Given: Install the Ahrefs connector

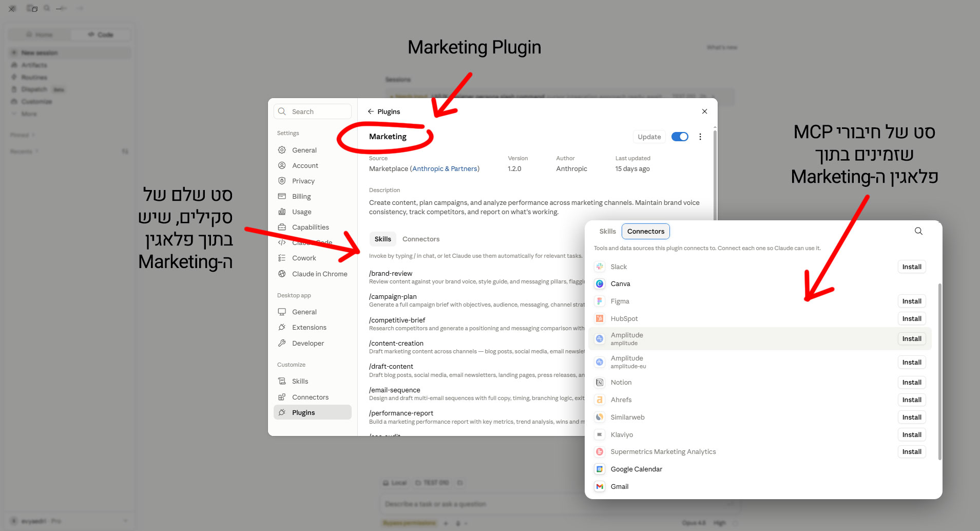Looking at the screenshot, I should pos(912,400).
